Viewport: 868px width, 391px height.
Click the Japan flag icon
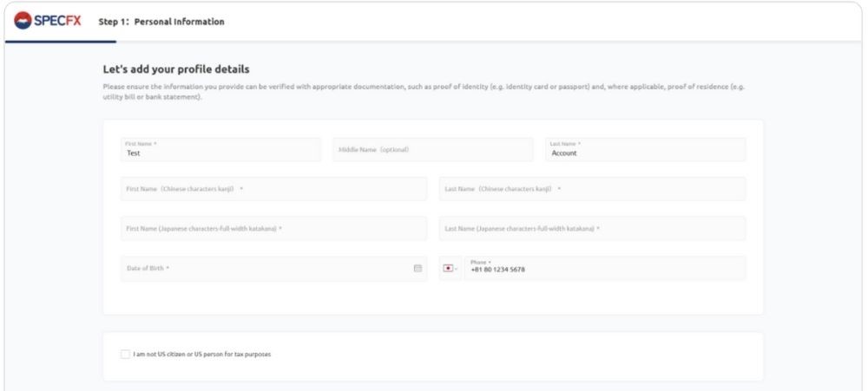(x=448, y=269)
